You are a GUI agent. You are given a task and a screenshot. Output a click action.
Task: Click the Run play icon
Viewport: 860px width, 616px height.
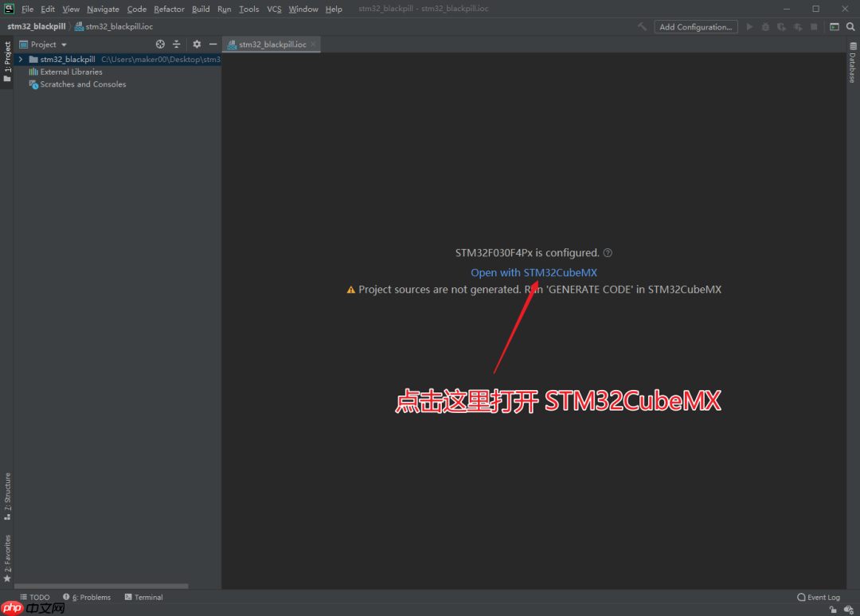tap(749, 27)
